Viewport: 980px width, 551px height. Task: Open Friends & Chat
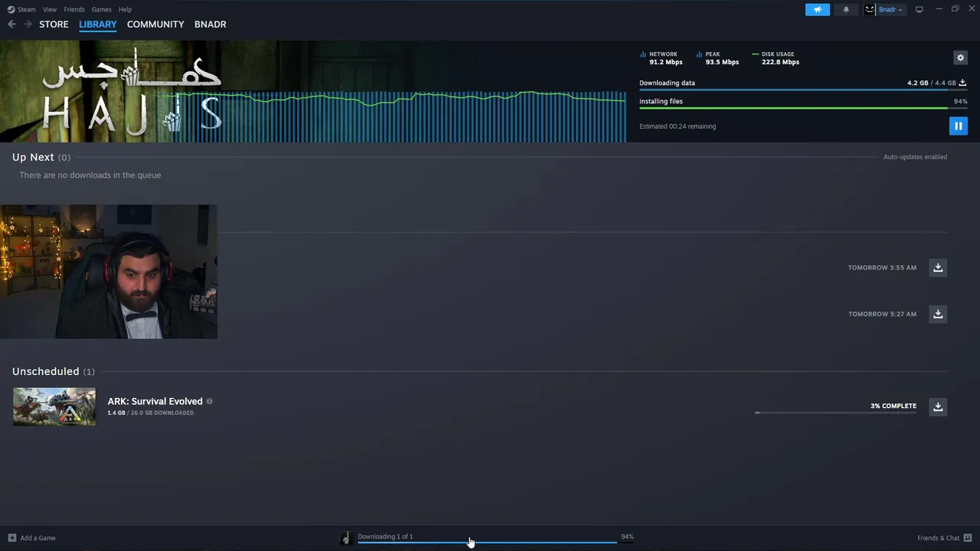938,538
